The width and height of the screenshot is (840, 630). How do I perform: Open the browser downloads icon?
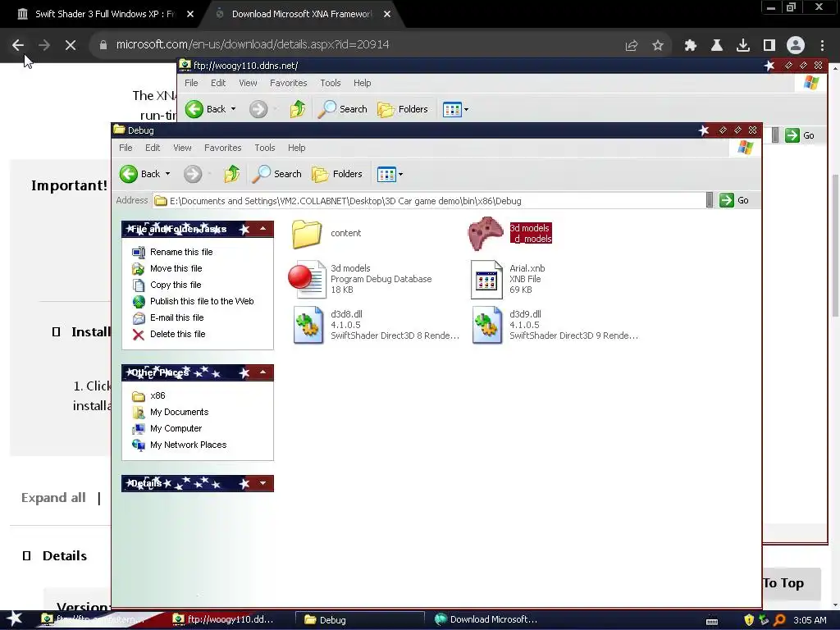743,46
